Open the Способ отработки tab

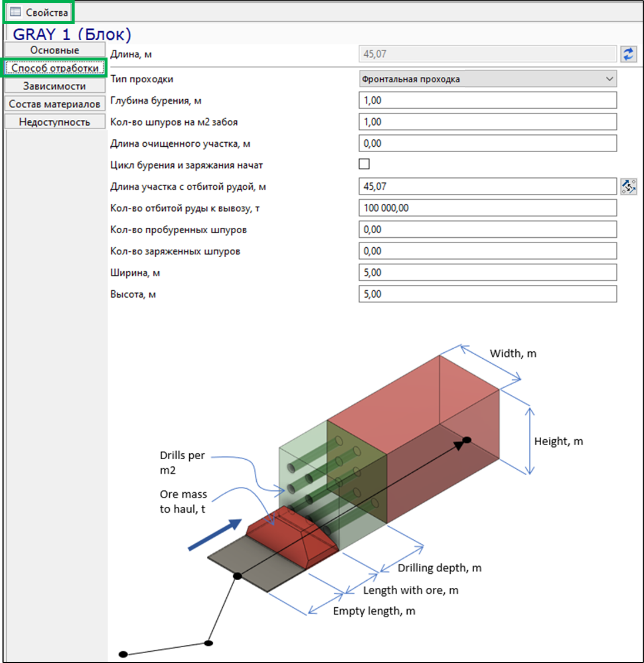point(55,68)
